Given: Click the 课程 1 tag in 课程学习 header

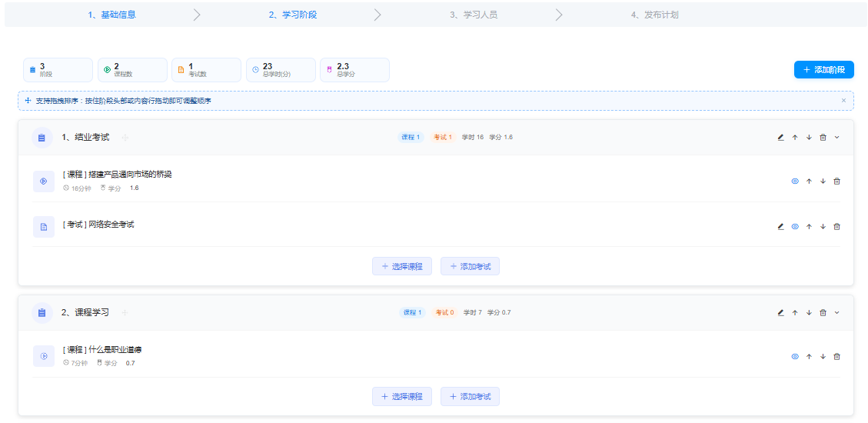Looking at the screenshot, I should (412, 313).
